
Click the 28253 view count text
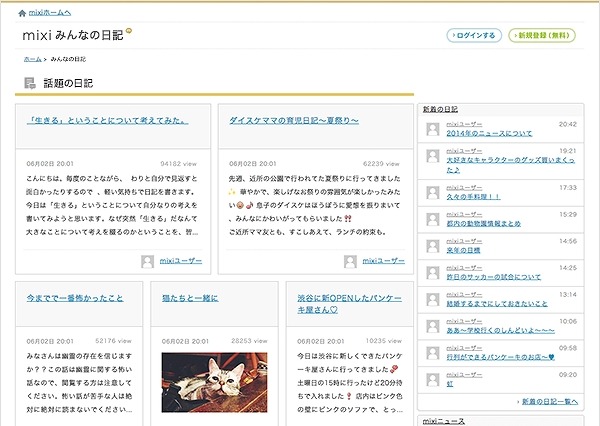pyautogui.click(x=249, y=341)
